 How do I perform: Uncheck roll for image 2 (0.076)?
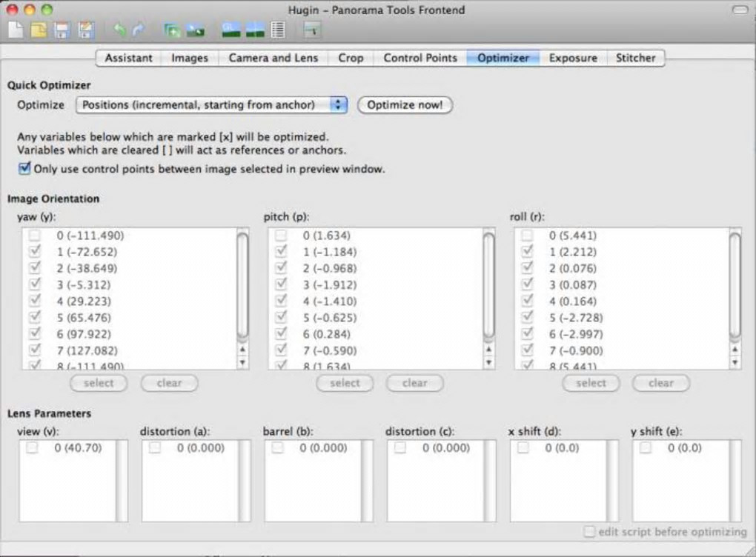(x=528, y=268)
